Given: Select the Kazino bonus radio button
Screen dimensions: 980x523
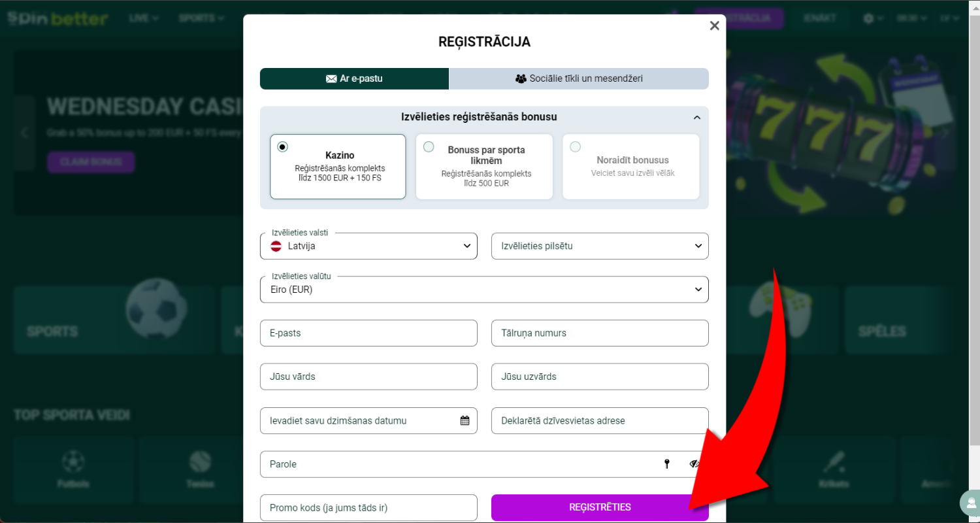Looking at the screenshot, I should (x=282, y=146).
